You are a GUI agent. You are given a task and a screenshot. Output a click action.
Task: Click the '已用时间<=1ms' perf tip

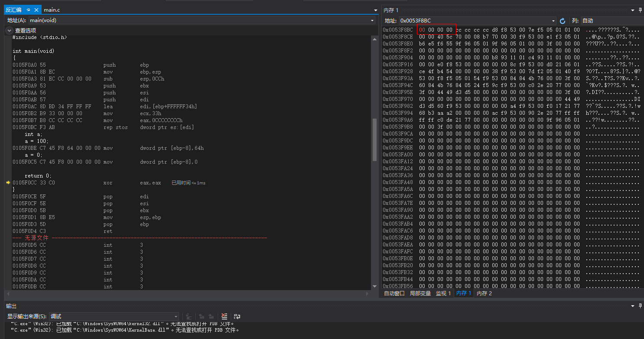[x=189, y=183]
